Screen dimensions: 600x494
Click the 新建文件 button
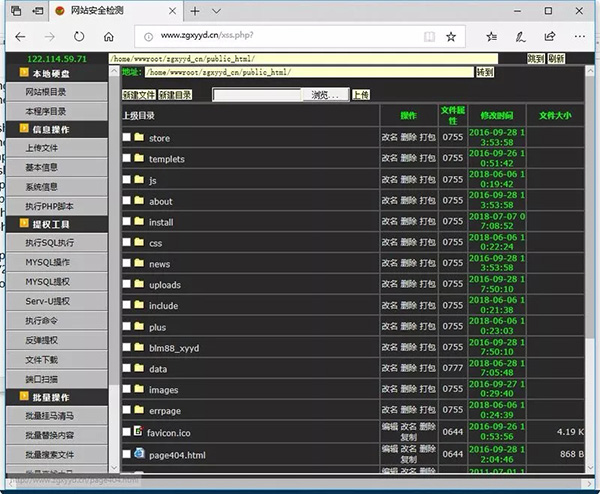139,95
